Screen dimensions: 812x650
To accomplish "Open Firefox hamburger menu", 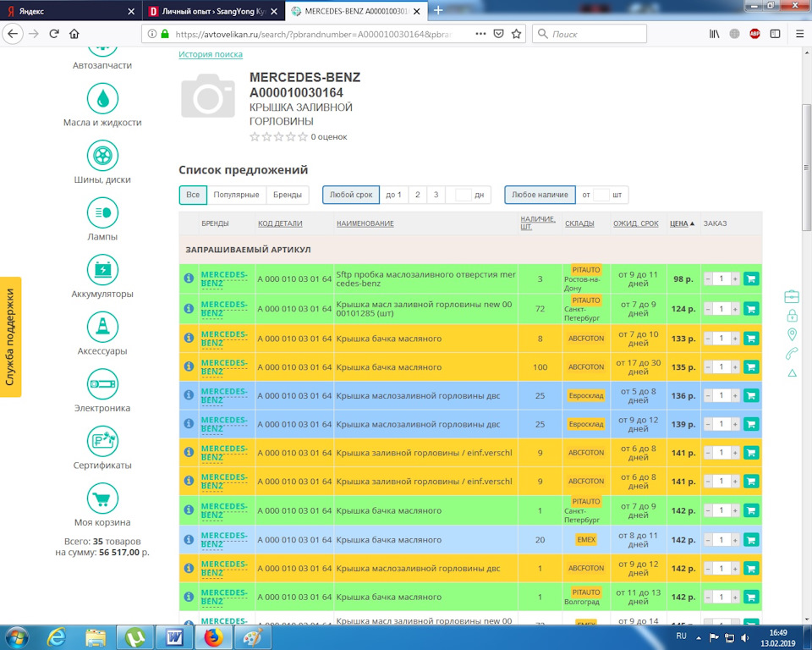I will click(799, 34).
